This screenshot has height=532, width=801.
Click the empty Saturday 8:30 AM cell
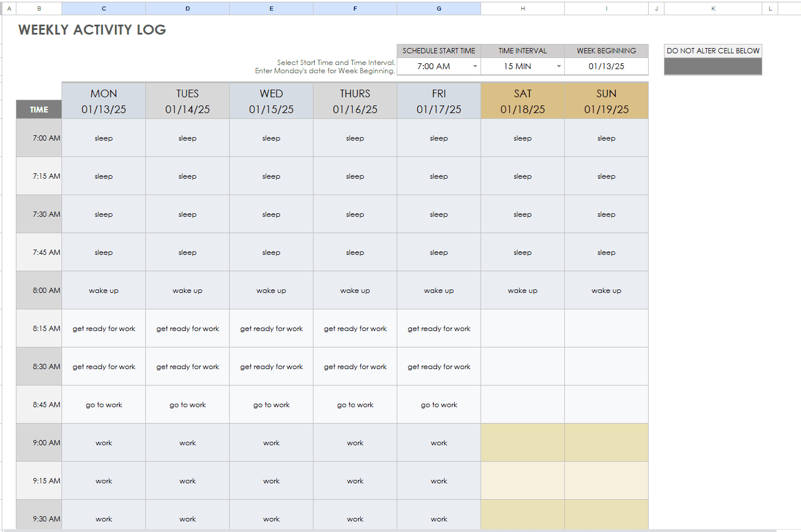pyautogui.click(x=522, y=366)
